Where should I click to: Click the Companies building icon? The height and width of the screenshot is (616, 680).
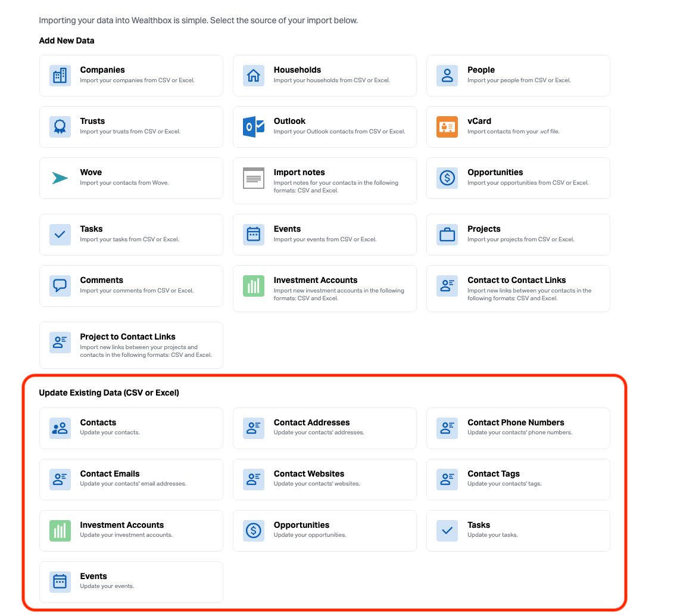click(x=60, y=76)
